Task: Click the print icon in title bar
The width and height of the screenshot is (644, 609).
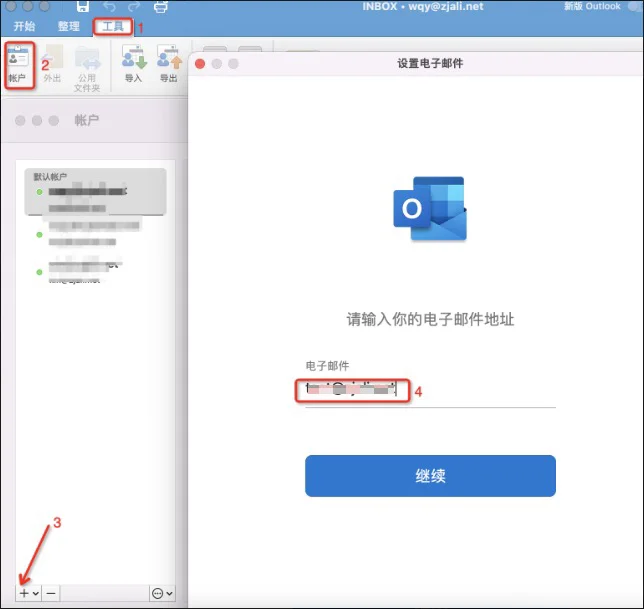Action: (161, 7)
